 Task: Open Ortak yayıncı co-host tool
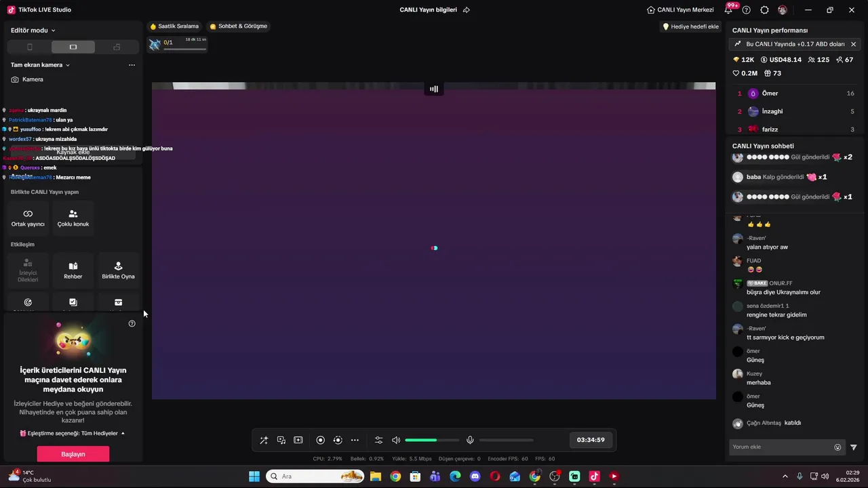(28, 218)
